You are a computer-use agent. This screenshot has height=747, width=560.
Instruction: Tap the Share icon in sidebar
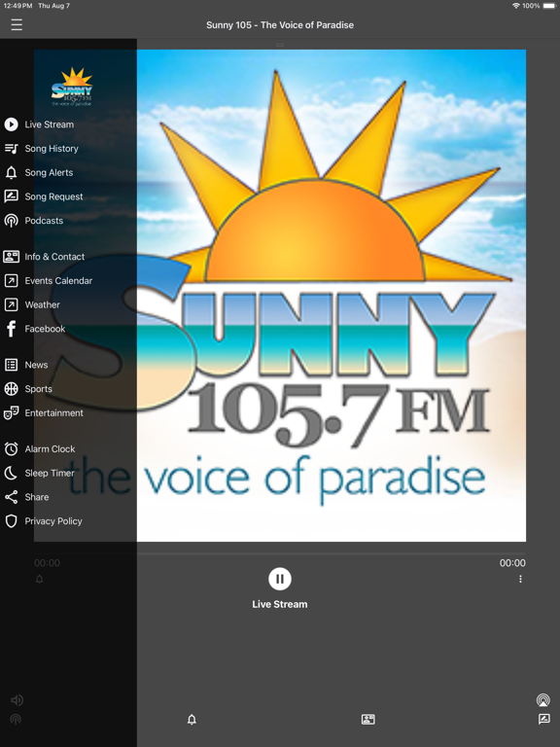click(x=11, y=497)
